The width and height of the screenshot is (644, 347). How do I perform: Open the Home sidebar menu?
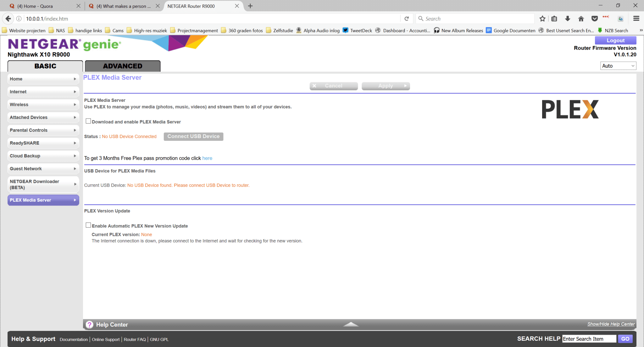pyautogui.click(x=43, y=79)
